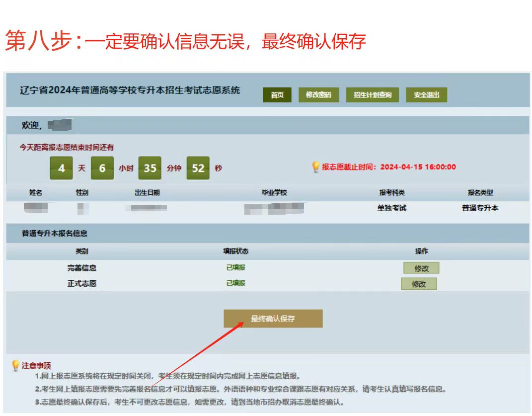Click the 已填报 status for 完善信息

[x=236, y=267]
